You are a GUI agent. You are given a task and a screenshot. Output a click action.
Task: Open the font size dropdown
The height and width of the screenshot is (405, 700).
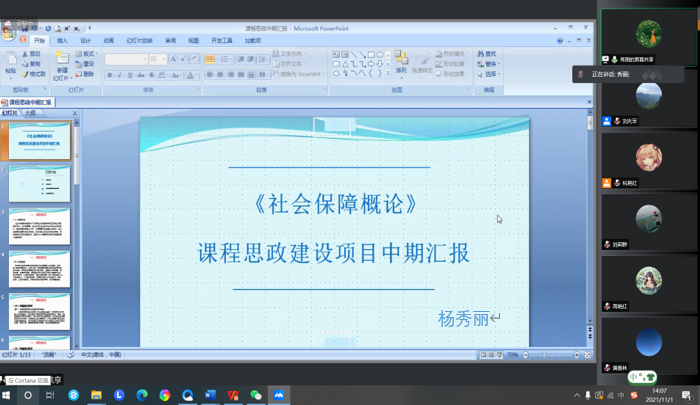[x=163, y=60]
